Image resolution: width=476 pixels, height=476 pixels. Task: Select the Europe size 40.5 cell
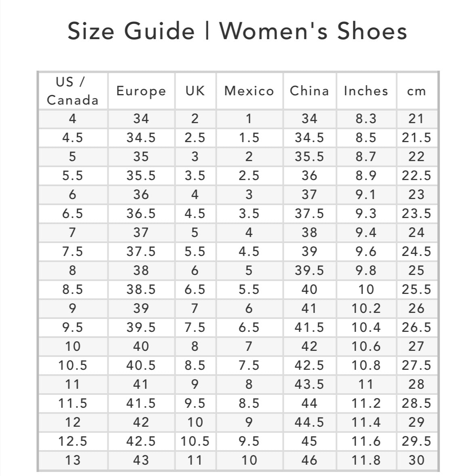[141, 365]
